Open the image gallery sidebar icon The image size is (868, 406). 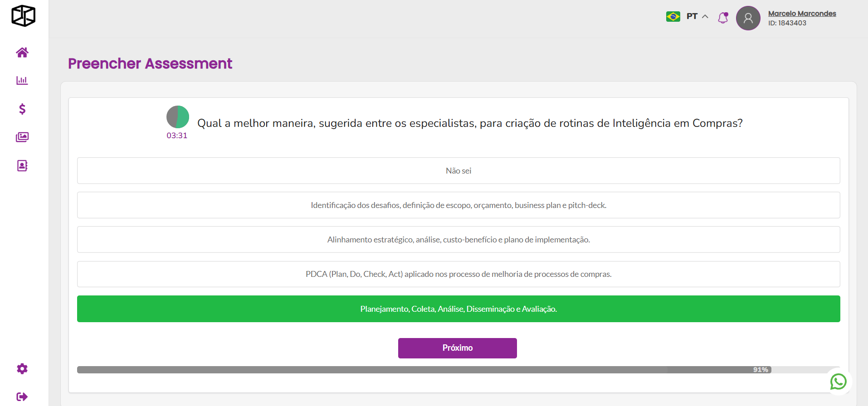(22, 137)
